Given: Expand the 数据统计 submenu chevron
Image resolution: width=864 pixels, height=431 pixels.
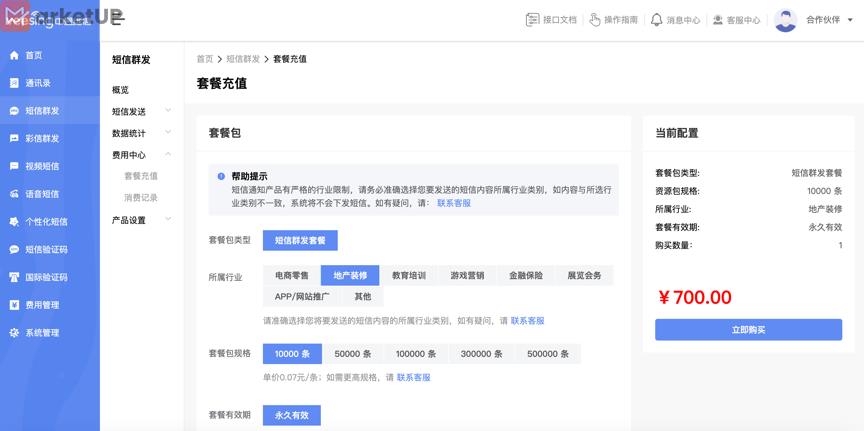Looking at the screenshot, I should (168, 132).
